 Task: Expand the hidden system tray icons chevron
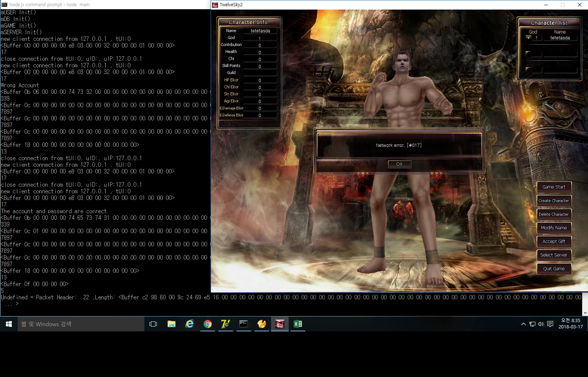click(523, 324)
